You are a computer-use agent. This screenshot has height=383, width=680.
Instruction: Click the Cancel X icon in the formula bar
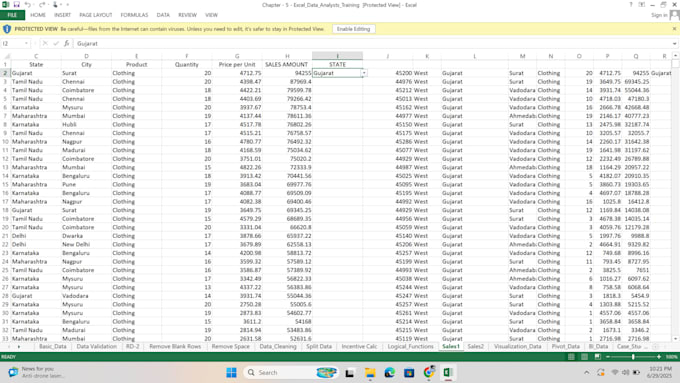click(x=45, y=43)
